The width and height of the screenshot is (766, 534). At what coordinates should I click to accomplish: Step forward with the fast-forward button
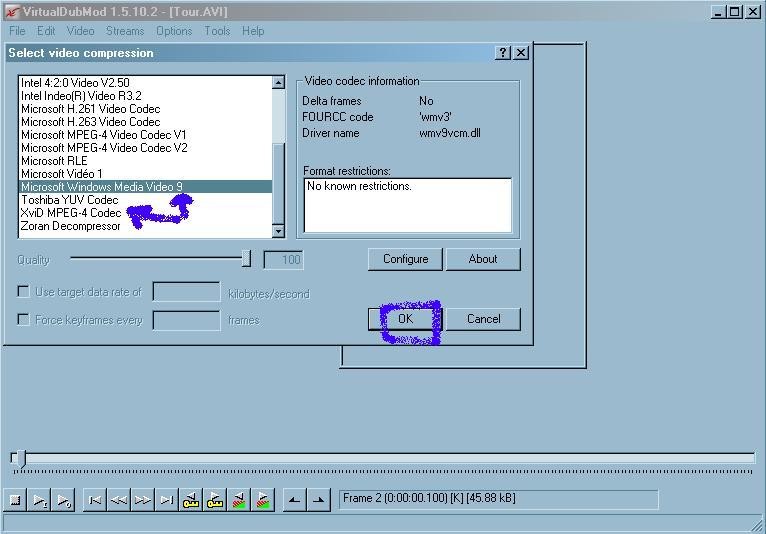point(143,500)
